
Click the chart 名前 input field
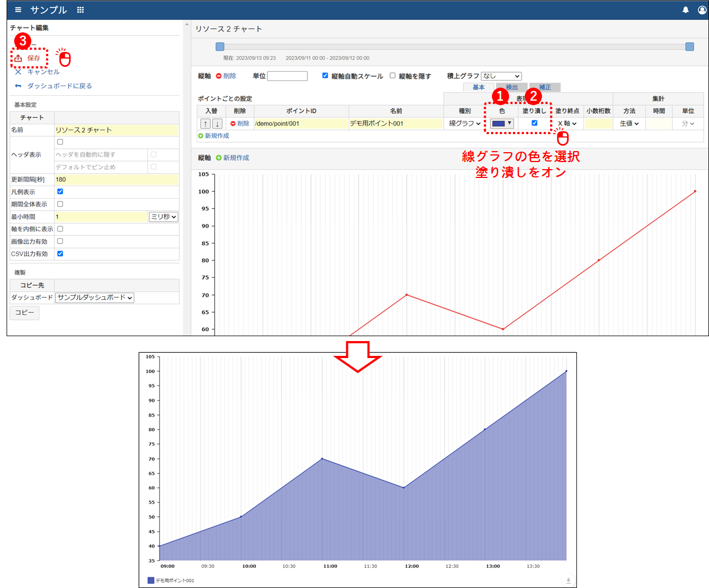117,130
